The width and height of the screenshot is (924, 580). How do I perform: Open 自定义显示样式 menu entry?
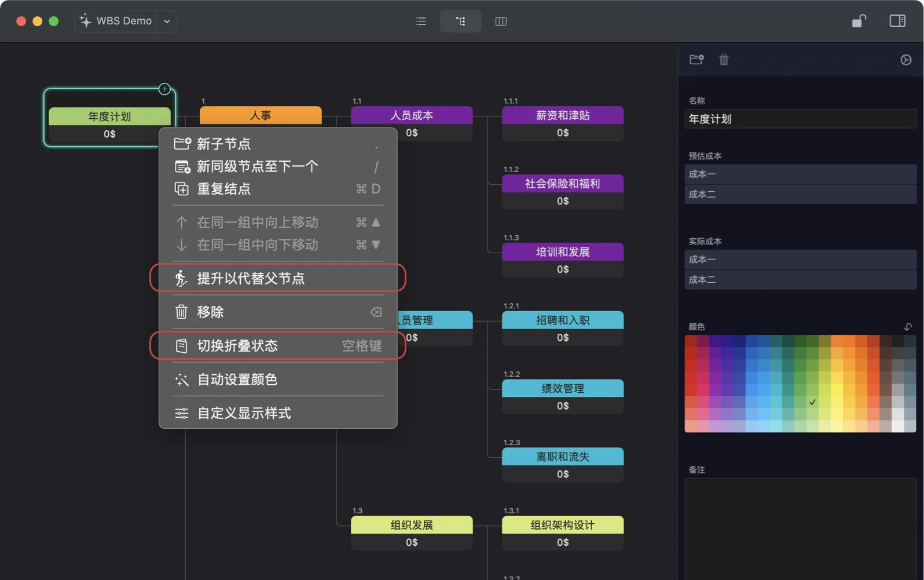pos(278,413)
